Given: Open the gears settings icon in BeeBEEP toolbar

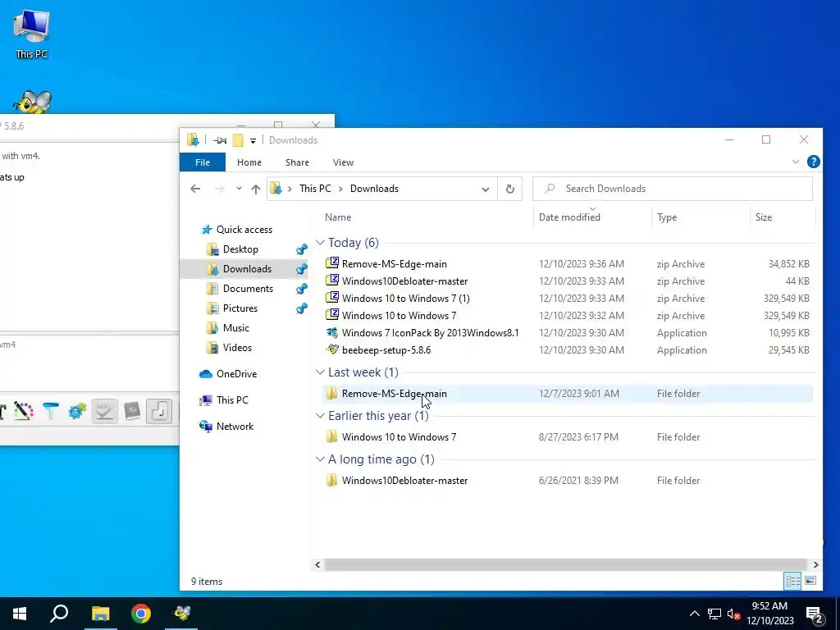Looking at the screenshot, I should click(77, 411).
